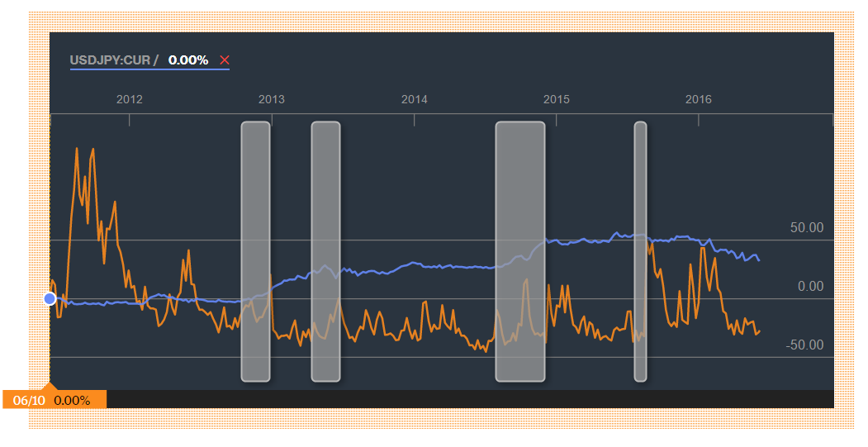Screen dimensions: 868x447
Task: Click the 2016 year label on the axis
Action: pos(699,99)
